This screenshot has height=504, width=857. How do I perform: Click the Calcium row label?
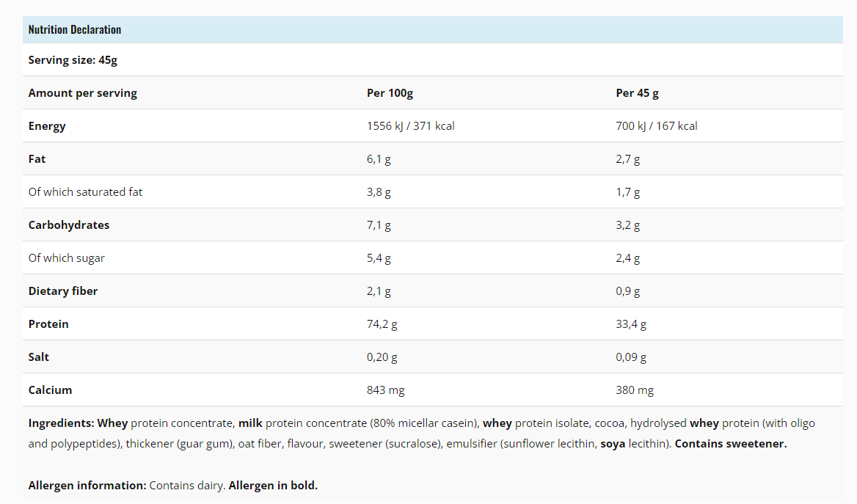point(51,390)
